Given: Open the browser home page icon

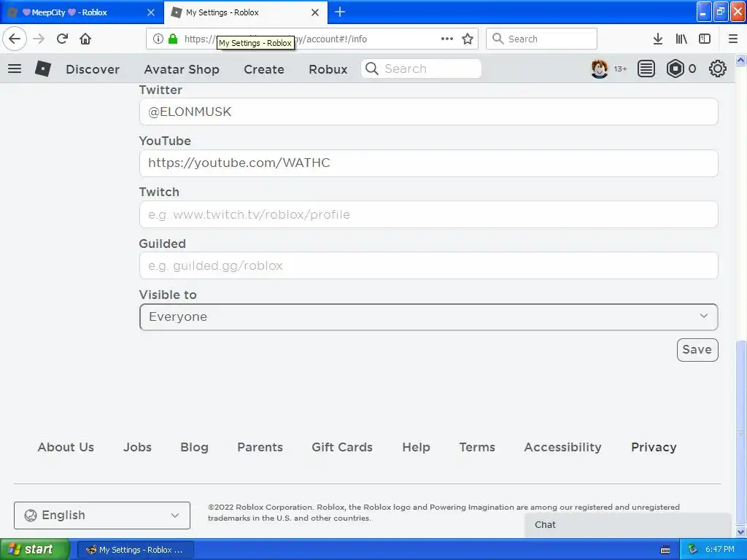Looking at the screenshot, I should tap(85, 39).
